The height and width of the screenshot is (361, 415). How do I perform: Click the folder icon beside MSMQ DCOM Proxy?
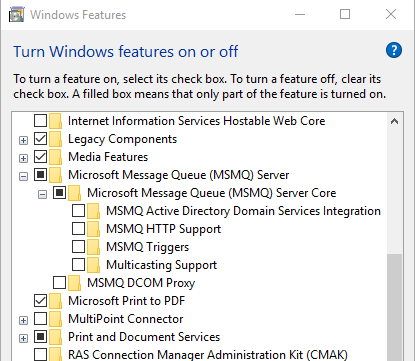point(74,283)
